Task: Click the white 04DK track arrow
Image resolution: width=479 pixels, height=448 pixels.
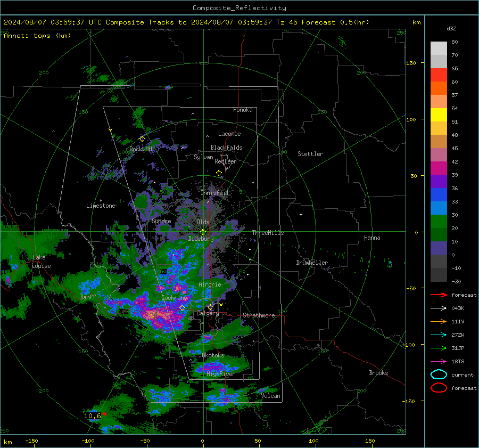Action: [439, 308]
